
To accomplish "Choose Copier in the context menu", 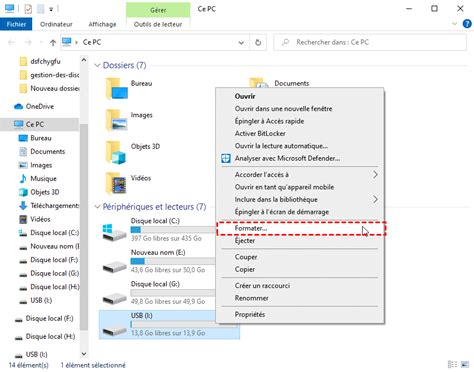I will click(300, 269).
